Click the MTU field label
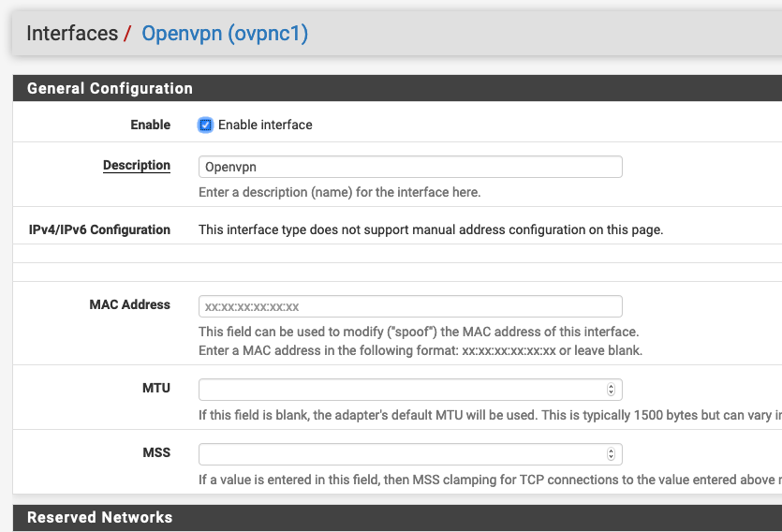 156,388
